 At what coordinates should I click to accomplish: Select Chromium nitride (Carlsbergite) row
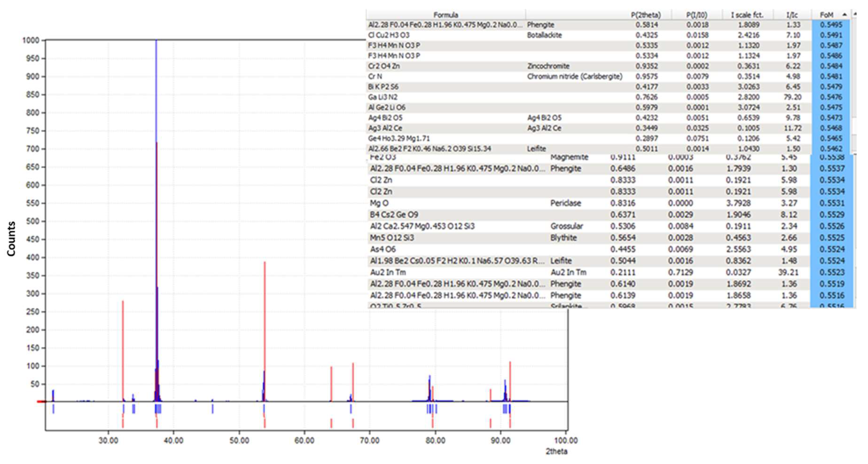(x=574, y=76)
